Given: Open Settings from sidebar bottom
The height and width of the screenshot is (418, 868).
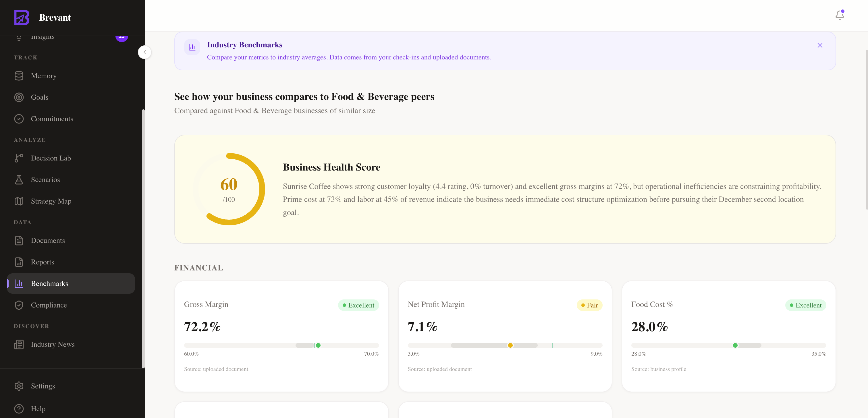Looking at the screenshot, I should click(43, 386).
